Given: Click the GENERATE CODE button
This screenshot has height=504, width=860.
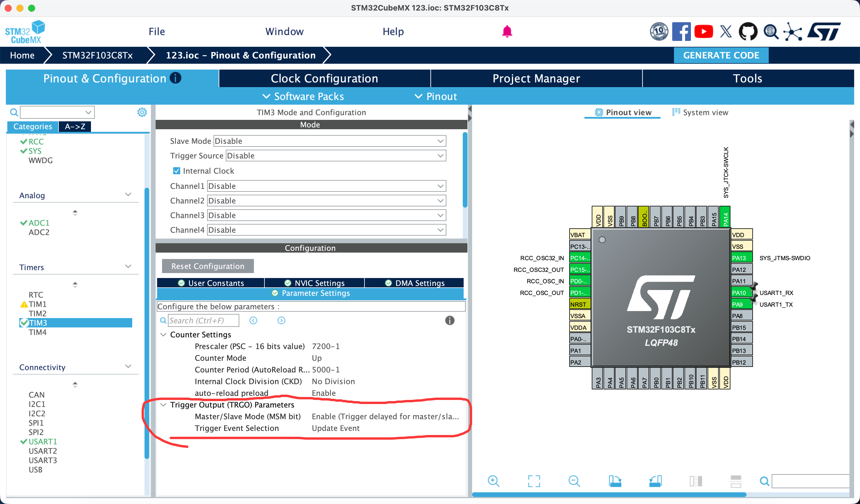Looking at the screenshot, I should coord(721,55).
